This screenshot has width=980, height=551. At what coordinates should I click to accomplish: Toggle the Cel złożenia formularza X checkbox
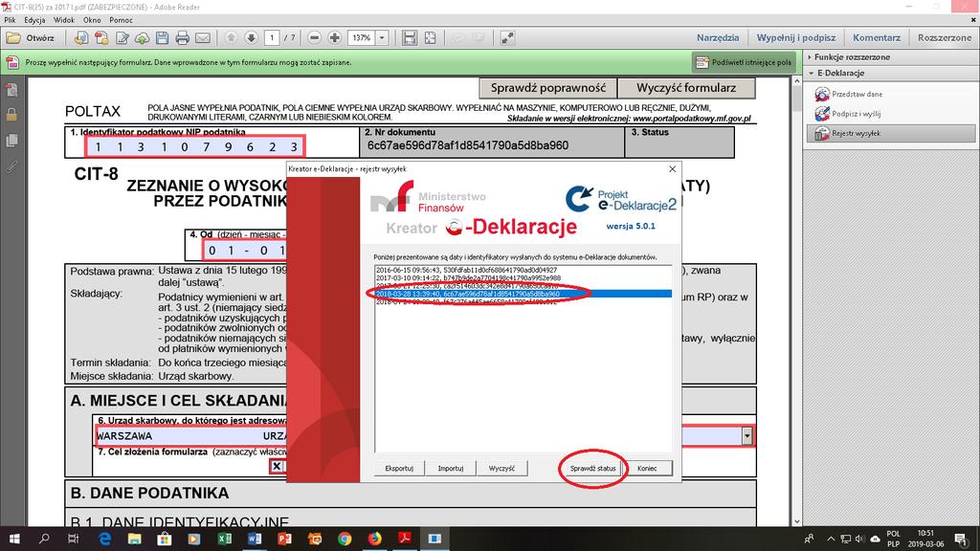pyautogui.click(x=277, y=466)
